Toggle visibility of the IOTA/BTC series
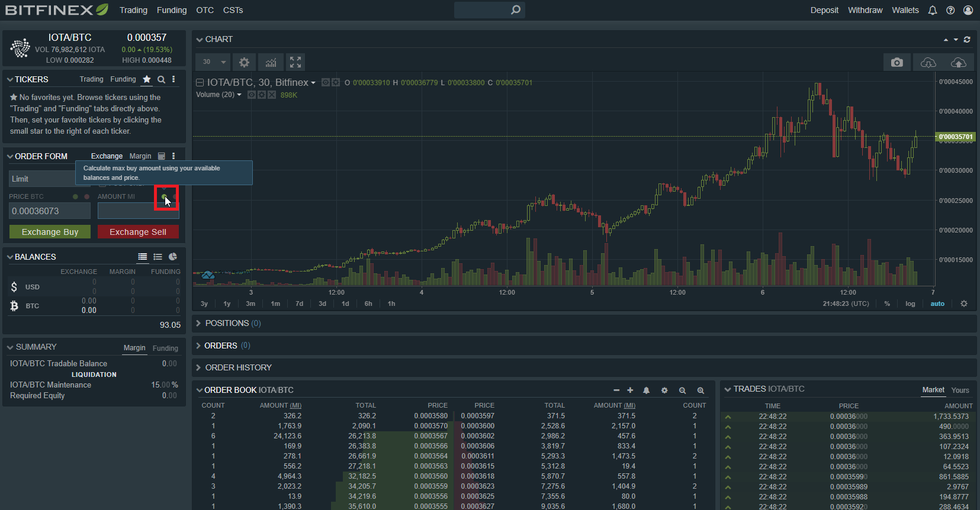This screenshot has width=980, height=510. point(326,82)
